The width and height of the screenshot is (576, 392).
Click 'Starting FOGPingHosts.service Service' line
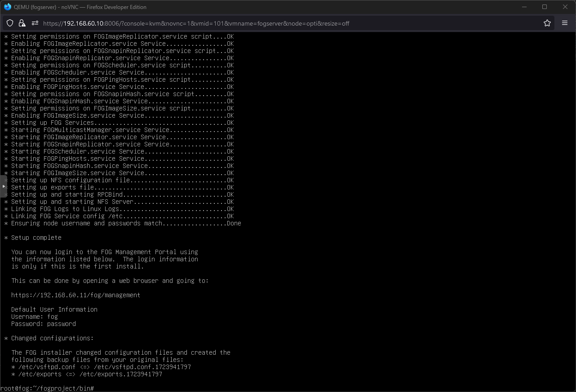(119, 159)
